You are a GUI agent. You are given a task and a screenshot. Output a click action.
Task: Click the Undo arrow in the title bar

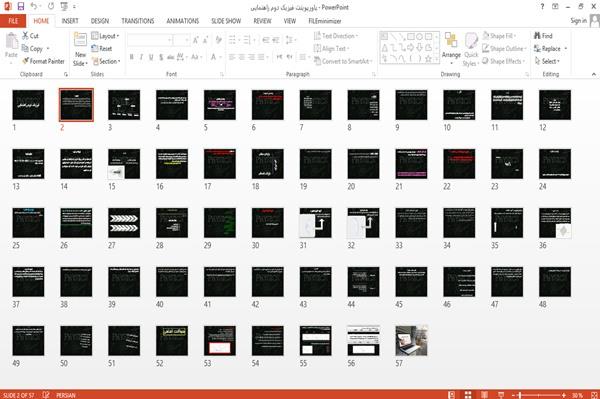pyautogui.click(x=33, y=7)
